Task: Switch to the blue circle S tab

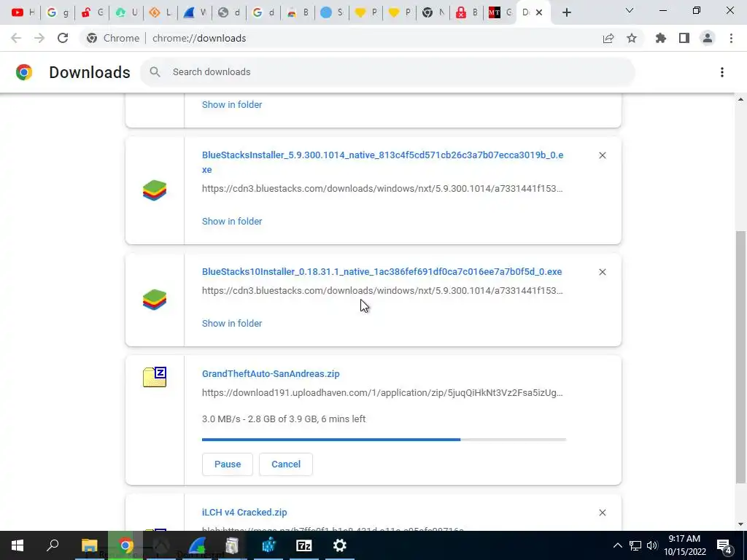Action: pos(331,12)
